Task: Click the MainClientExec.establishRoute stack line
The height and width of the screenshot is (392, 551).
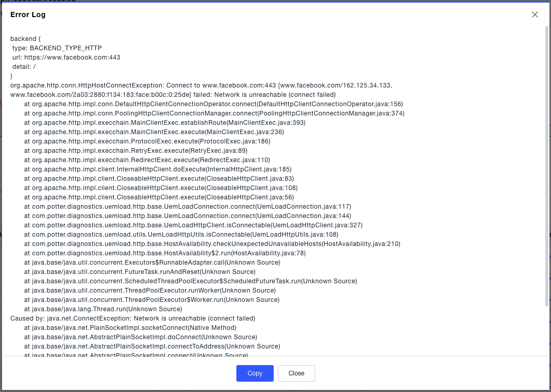Action: 164,123
